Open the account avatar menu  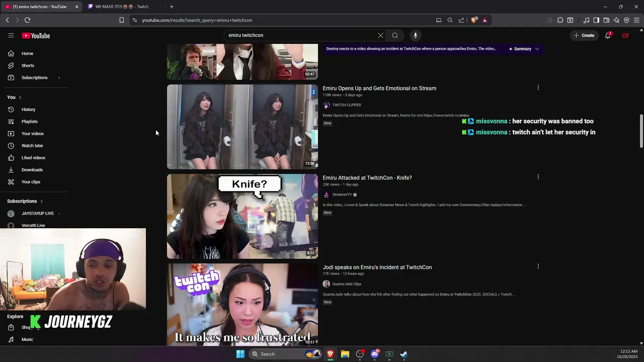[625, 35]
